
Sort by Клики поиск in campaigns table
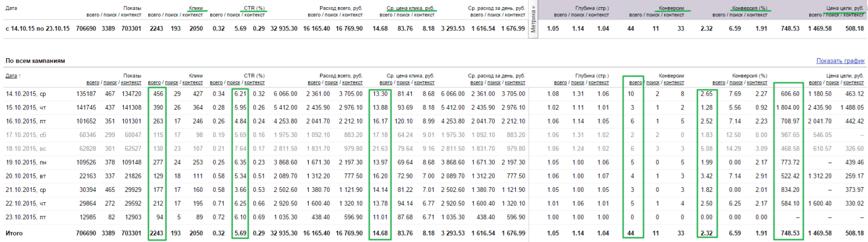click(171, 83)
